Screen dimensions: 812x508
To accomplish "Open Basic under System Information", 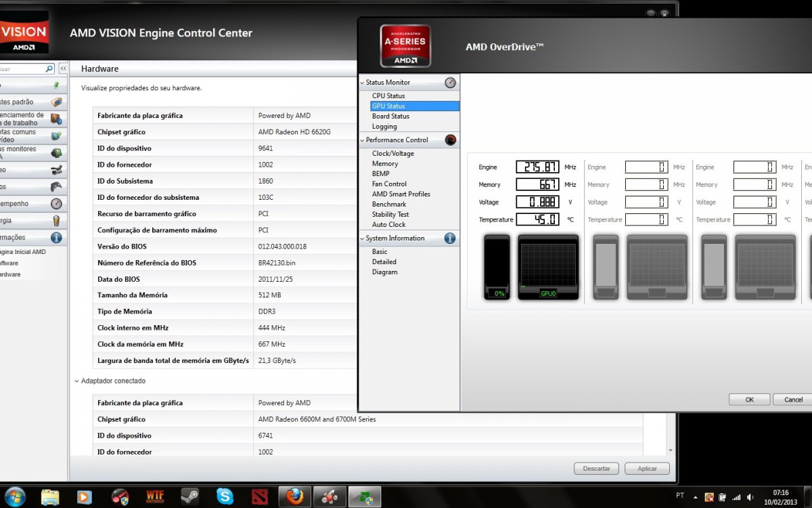I will [380, 252].
